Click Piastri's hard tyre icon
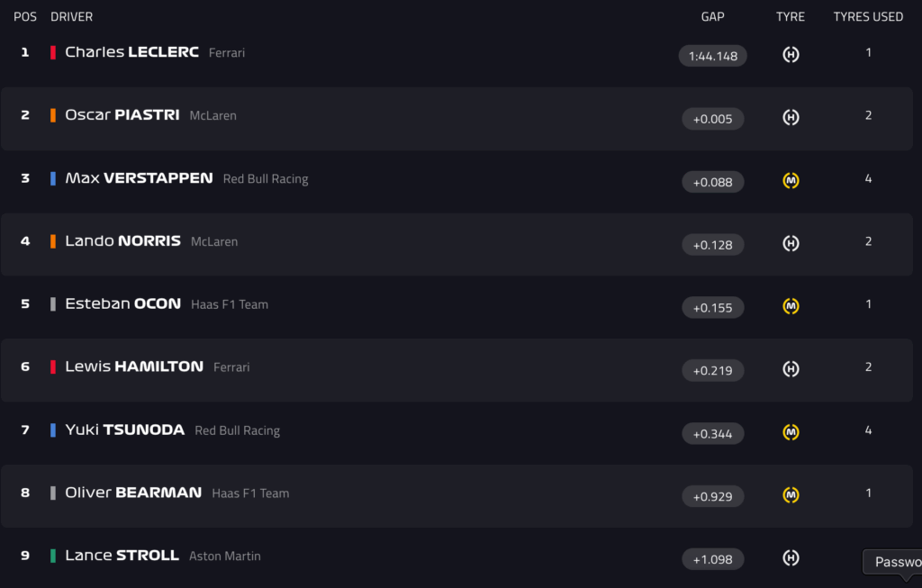The image size is (922, 588). [791, 118]
